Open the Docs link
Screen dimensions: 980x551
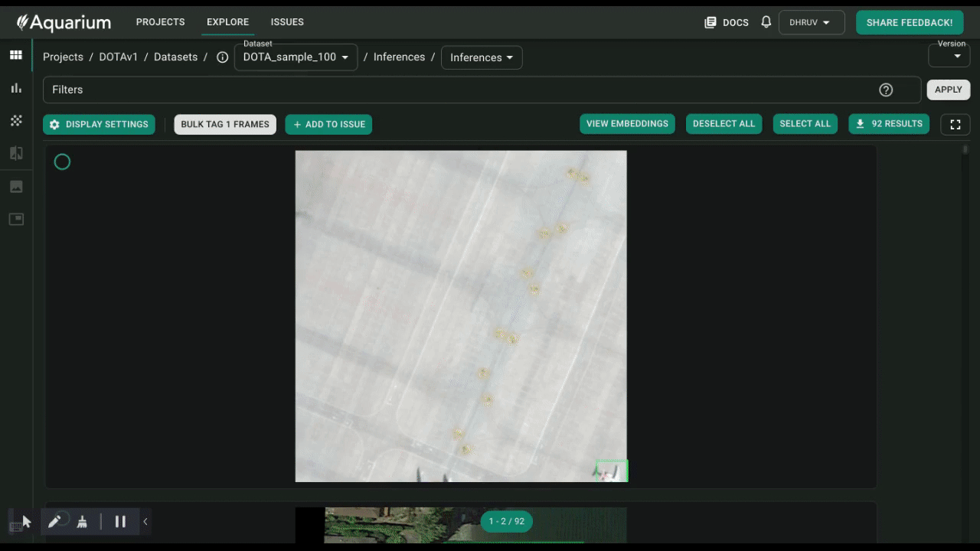[x=727, y=22]
